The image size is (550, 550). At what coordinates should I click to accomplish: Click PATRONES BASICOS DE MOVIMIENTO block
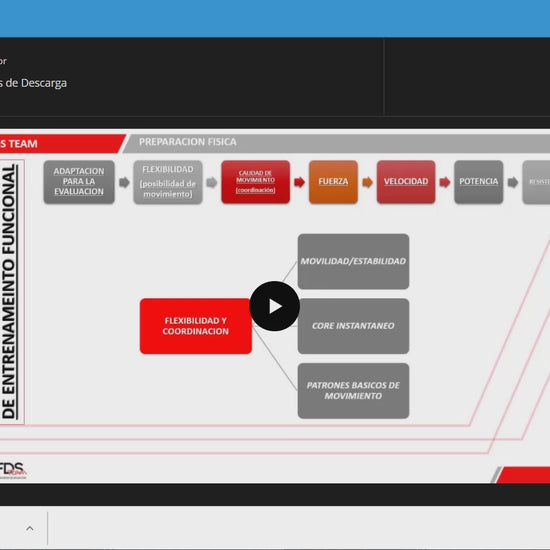tap(353, 390)
